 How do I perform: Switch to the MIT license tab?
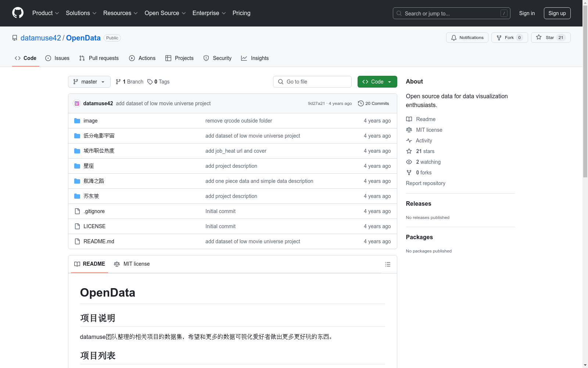[132, 264]
